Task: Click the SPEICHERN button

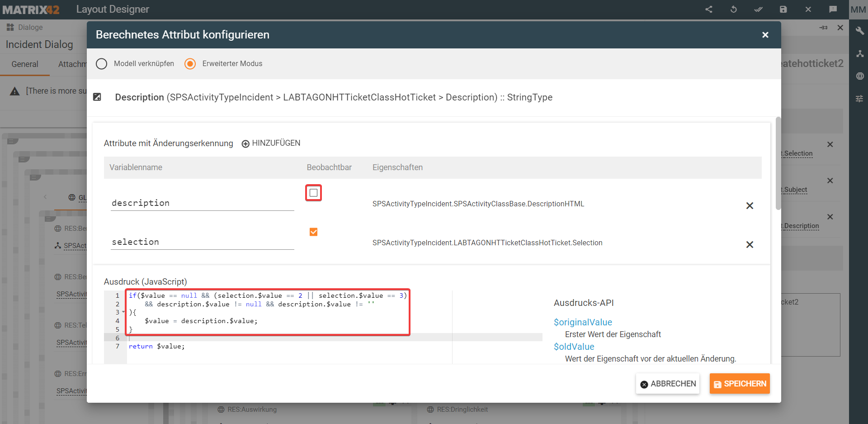Action: click(740, 384)
